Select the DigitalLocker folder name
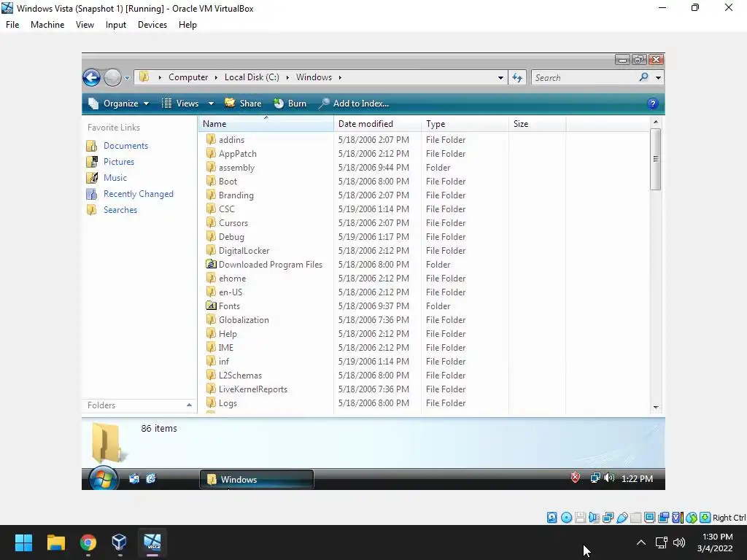The width and height of the screenshot is (747, 560). (x=244, y=251)
